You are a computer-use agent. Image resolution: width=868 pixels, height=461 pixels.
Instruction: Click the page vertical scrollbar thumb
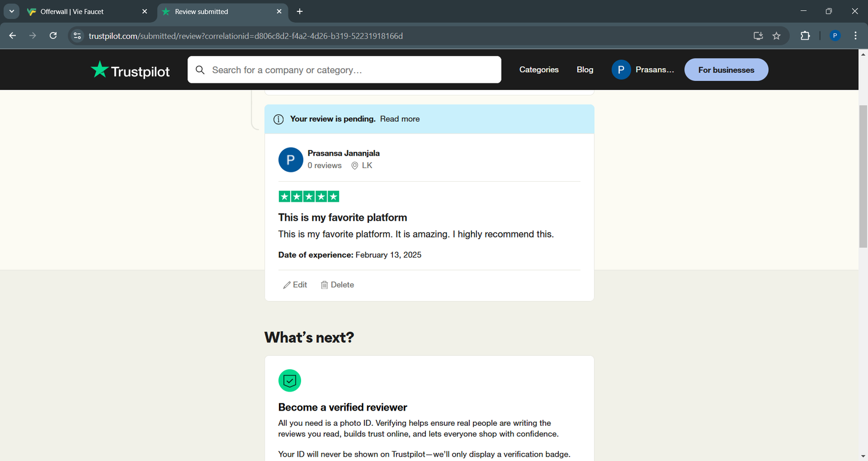coord(863,177)
